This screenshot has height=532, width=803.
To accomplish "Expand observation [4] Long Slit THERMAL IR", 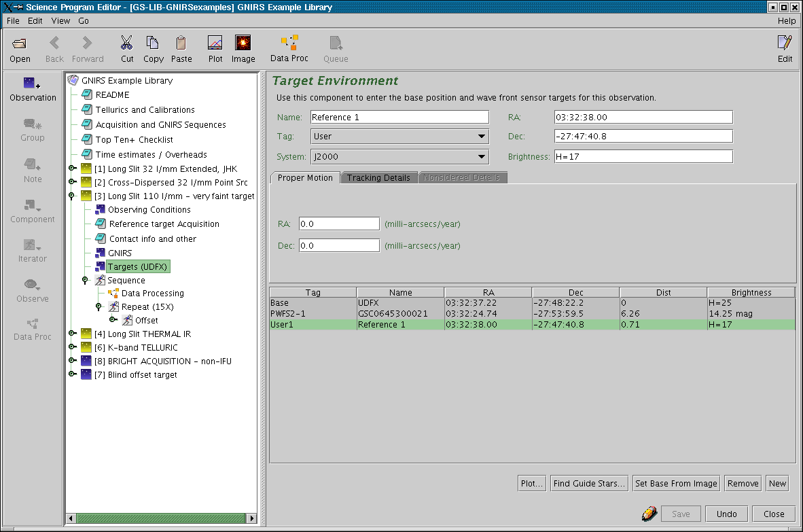I will point(72,334).
